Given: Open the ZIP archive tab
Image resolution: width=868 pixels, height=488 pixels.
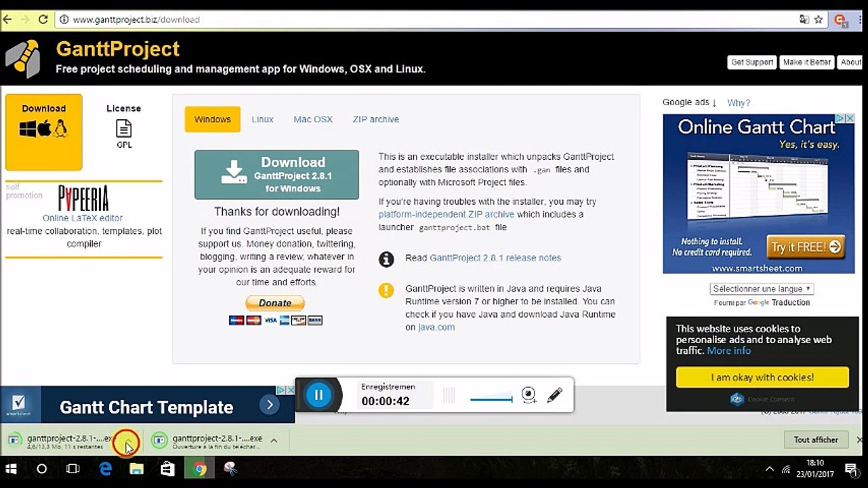Looking at the screenshot, I should (x=375, y=119).
